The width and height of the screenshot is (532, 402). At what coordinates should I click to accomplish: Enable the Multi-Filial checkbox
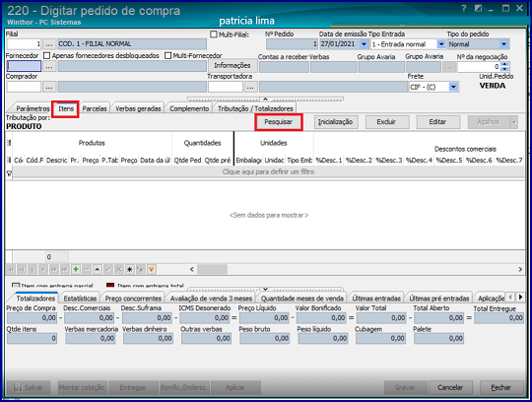point(214,34)
